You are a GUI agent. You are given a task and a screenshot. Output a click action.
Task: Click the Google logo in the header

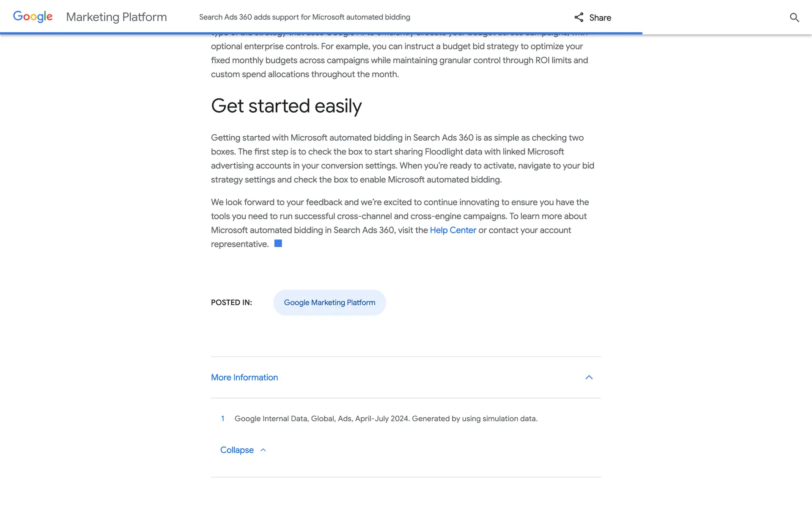click(x=33, y=17)
